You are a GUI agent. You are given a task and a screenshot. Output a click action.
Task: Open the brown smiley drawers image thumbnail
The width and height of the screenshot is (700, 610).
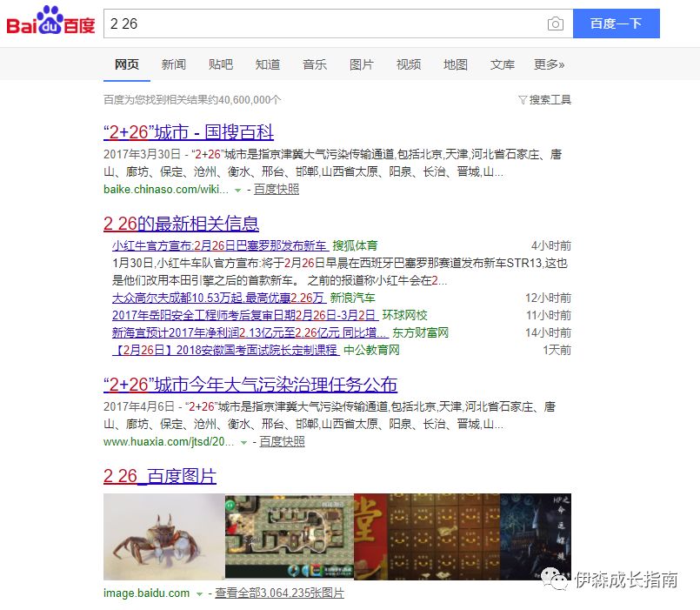tap(443, 537)
